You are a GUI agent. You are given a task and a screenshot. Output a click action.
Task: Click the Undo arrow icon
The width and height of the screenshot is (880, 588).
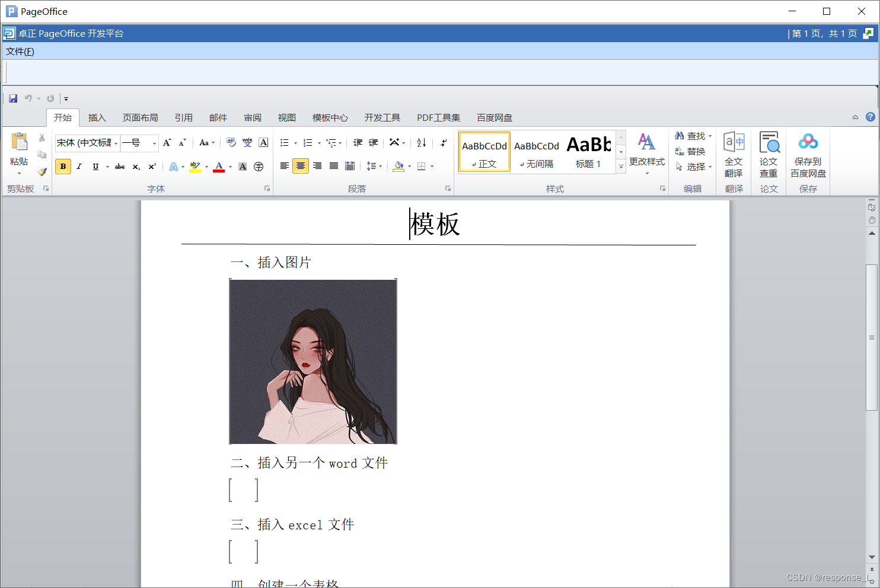click(x=28, y=98)
